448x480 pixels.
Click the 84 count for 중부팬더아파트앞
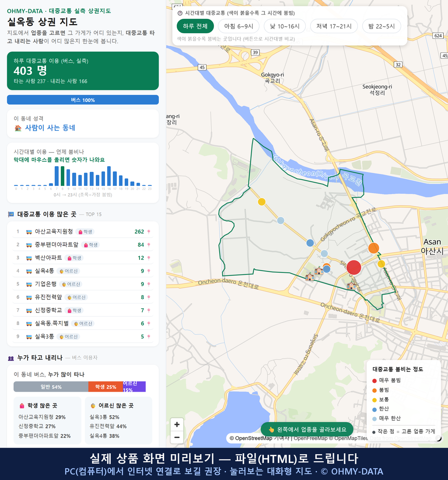(140, 245)
